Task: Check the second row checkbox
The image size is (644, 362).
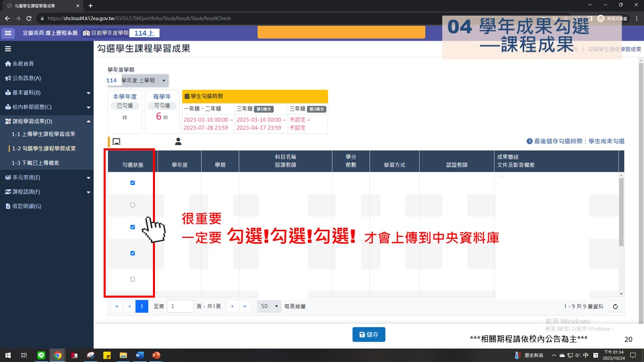Action: coord(133,205)
